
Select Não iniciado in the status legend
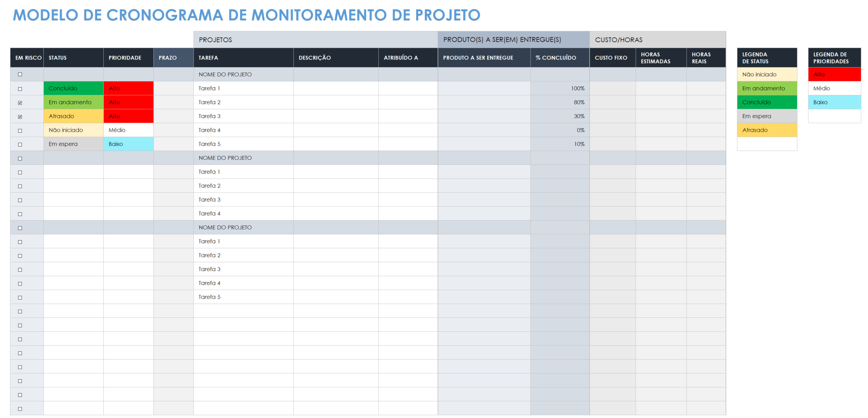click(x=767, y=74)
